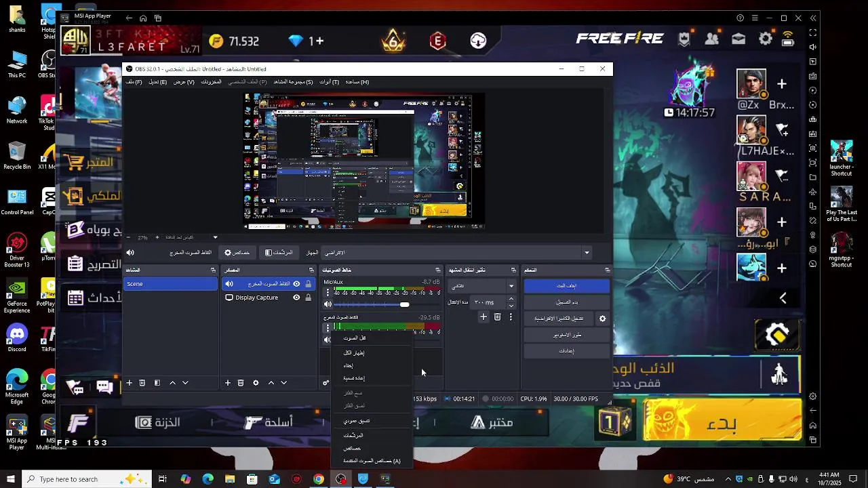Add a scene transition with plus icon

484,317
